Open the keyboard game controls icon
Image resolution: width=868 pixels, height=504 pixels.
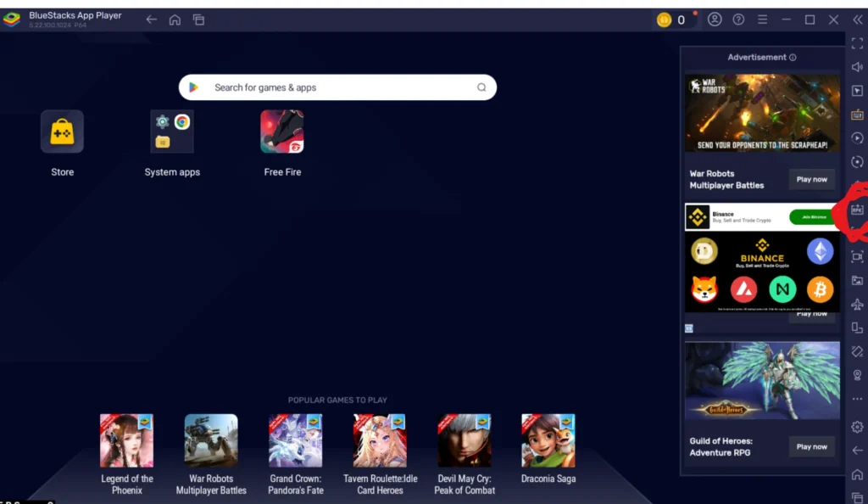tap(857, 115)
